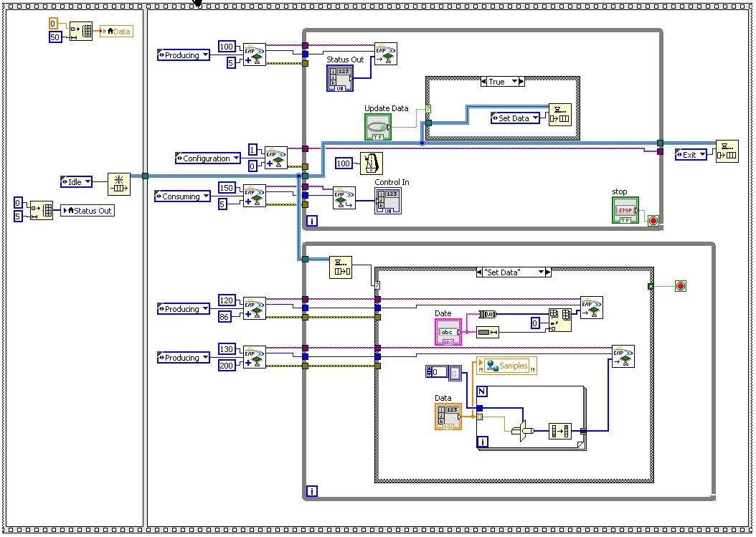Click the Obtain Queue function node
Screen dimensions: 756x537
pyautogui.click(x=118, y=184)
